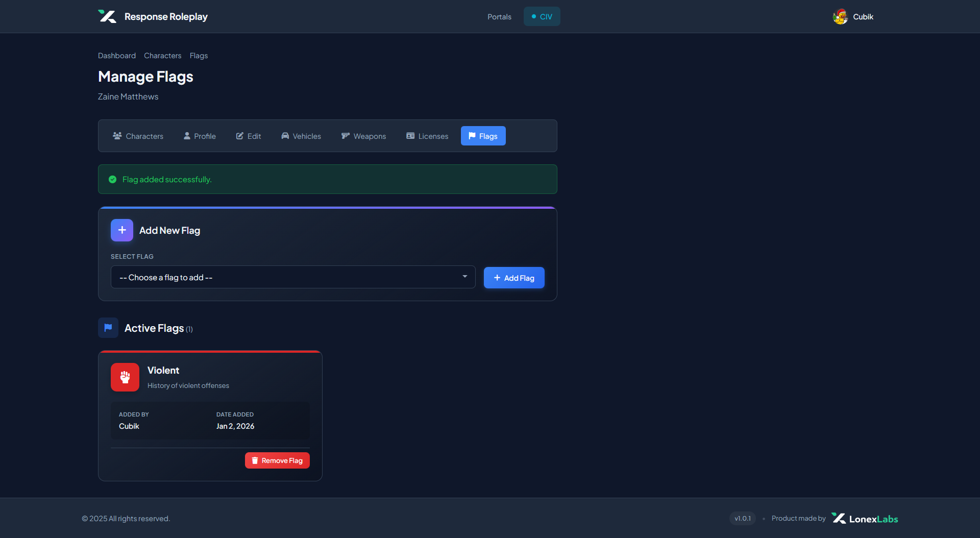The width and height of the screenshot is (980, 538).
Task: Go to the Vehicles tab
Action: coord(301,136)
